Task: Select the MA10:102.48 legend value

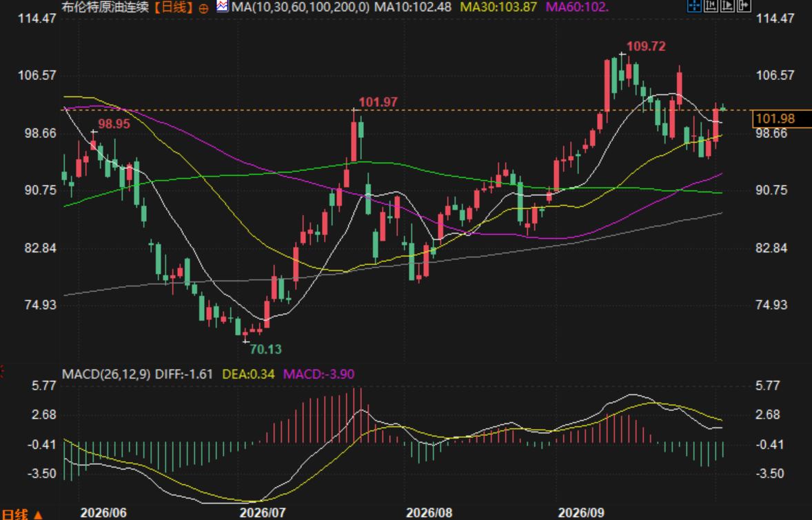Action: click(x=413, y=7)
